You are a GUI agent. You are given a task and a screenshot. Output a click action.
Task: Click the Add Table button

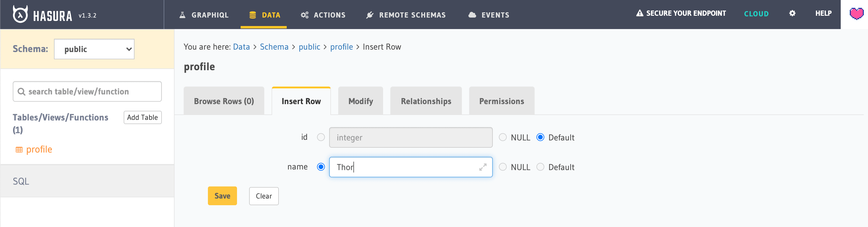142,117
